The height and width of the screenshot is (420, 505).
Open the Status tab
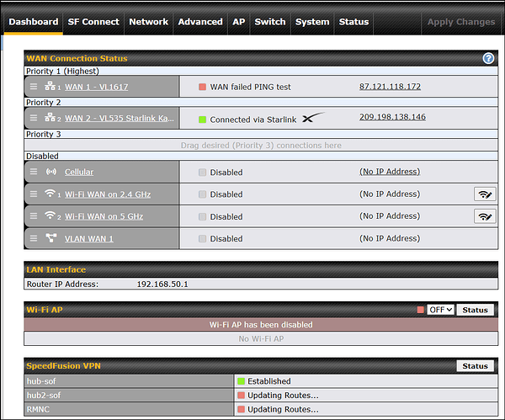(x=353, y=22)
